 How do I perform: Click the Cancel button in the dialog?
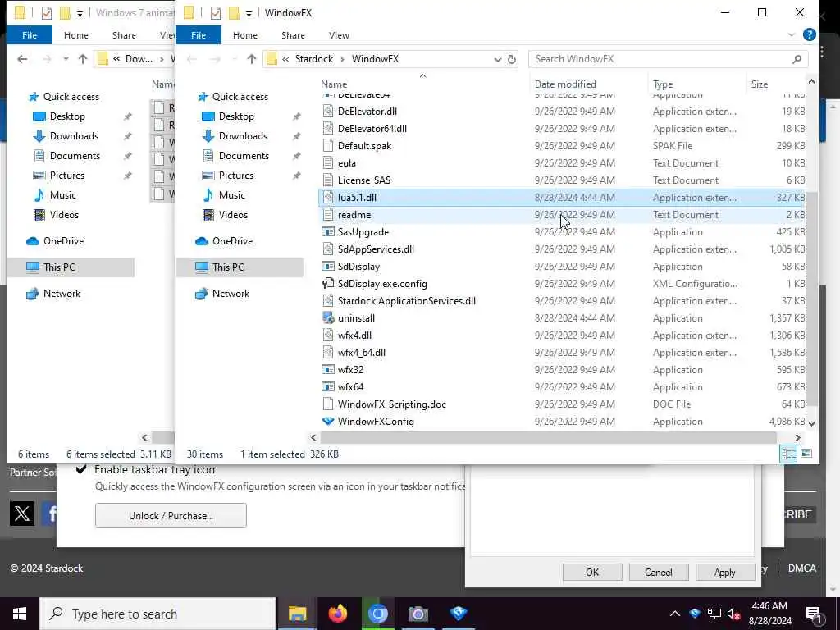(659, 572)
